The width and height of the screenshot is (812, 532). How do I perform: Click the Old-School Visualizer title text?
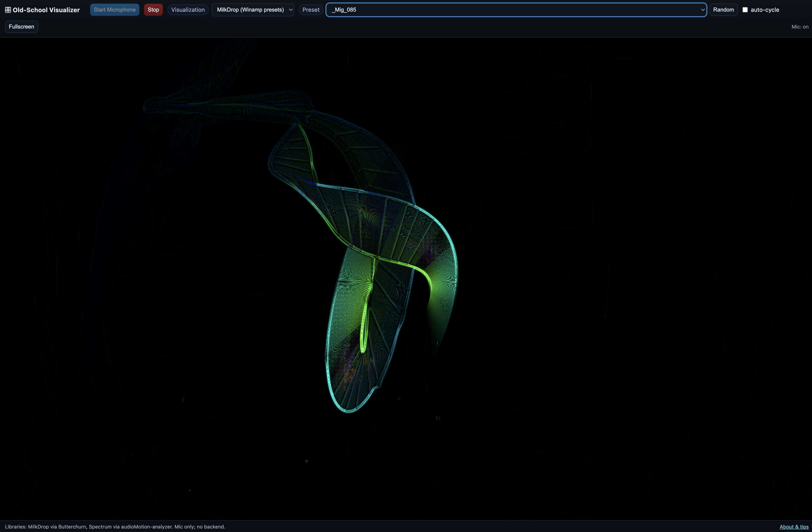46,10
